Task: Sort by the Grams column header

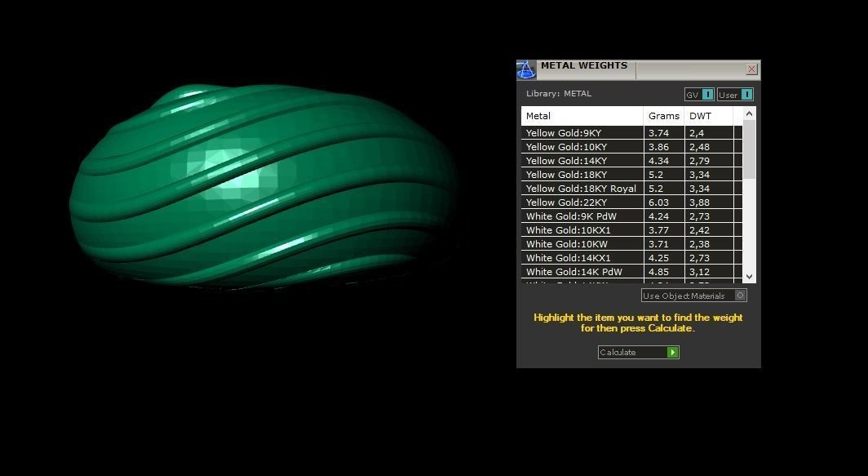Action: 664,116
